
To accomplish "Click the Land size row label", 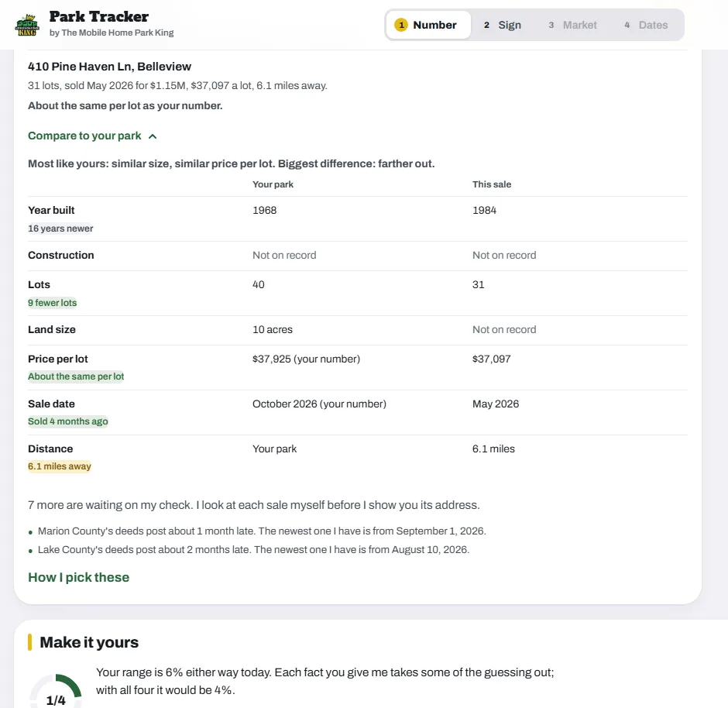I will 52,330.
